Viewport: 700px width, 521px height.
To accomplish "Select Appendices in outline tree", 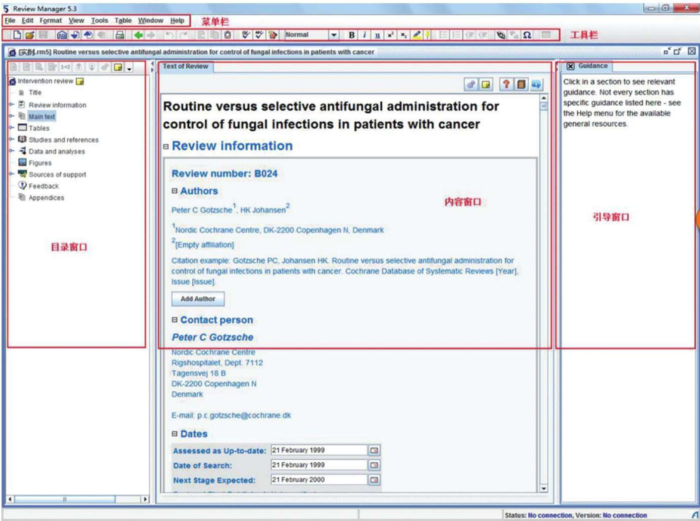I will (46, 198).
